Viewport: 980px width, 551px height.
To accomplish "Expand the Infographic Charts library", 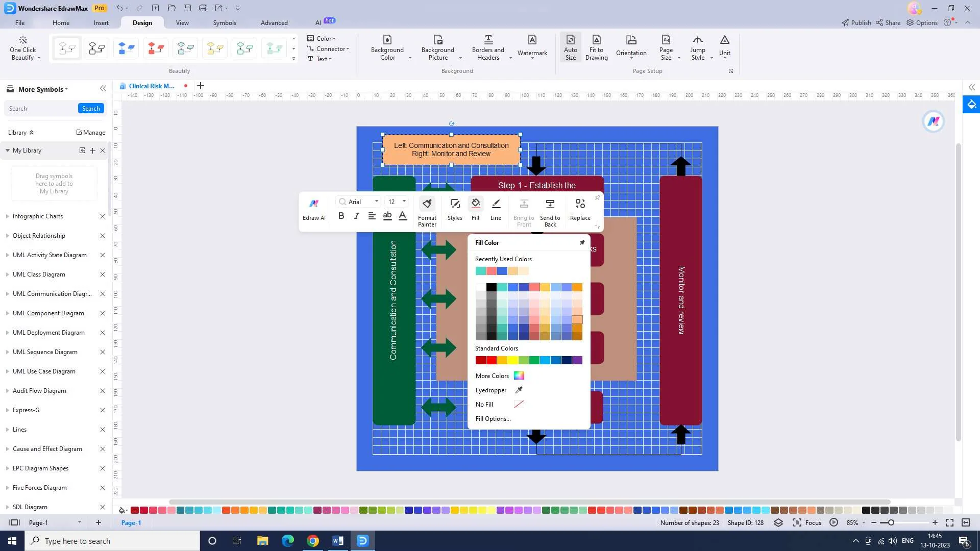I will click(38, 216).
